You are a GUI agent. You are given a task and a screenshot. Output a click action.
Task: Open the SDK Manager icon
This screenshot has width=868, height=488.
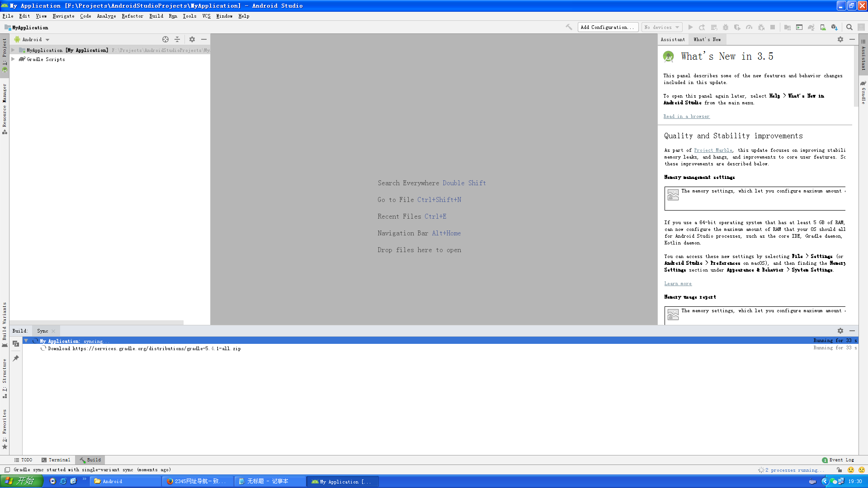[835, 27]
